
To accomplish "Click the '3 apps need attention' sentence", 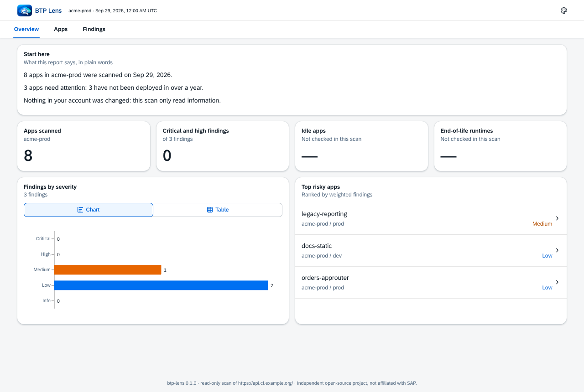I will [x=114, y=88].
